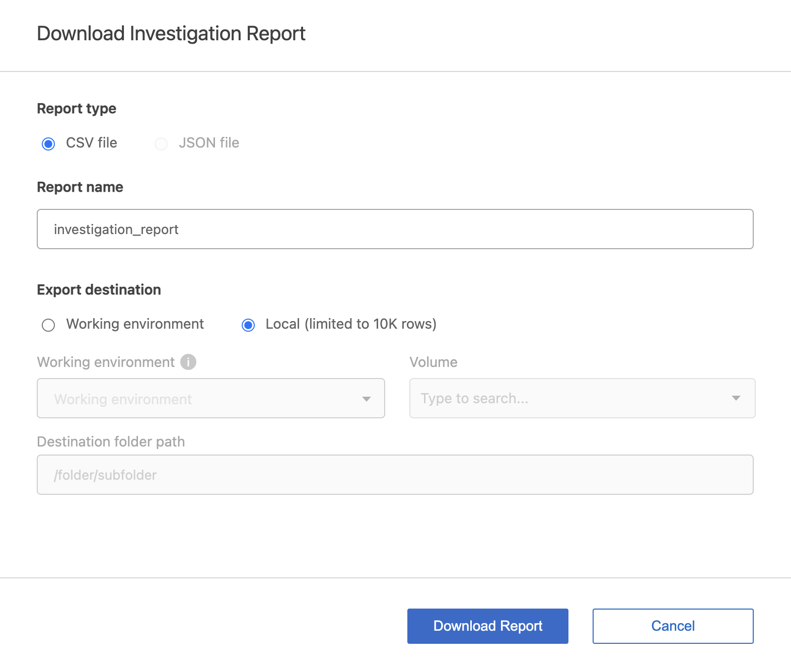Click the Report name text field
The image size is (791, 672).
click(395, 230)
